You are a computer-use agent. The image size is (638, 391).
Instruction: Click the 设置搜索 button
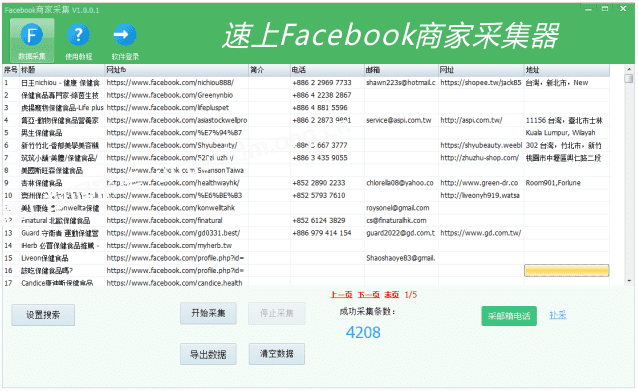pos(43,315)
